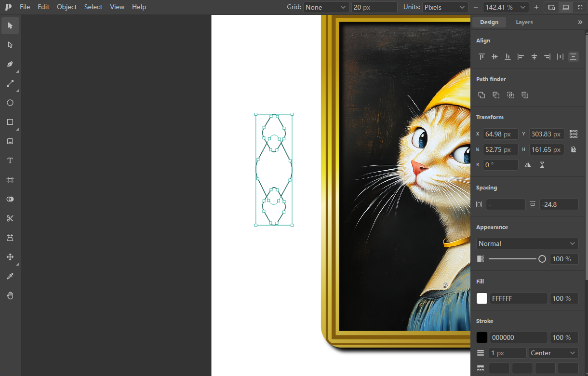
Task: Open the Units dropdown showing Pixels
Action: pyautogui.click(x=445, y=7)
